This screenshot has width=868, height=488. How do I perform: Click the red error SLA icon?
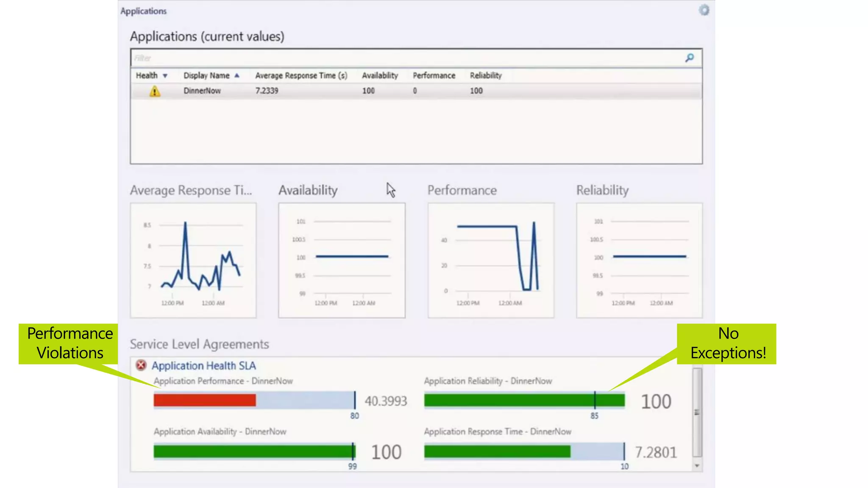coord(141,365)
